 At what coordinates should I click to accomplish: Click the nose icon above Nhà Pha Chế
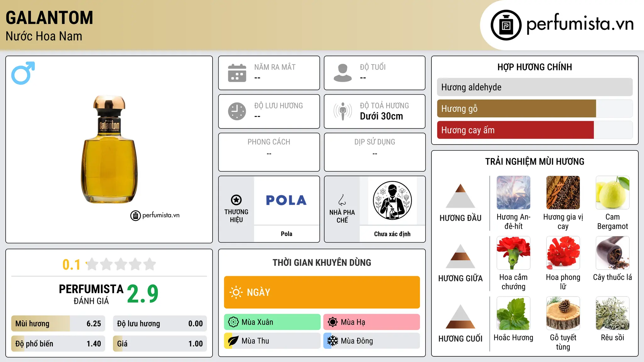[342, 200]
